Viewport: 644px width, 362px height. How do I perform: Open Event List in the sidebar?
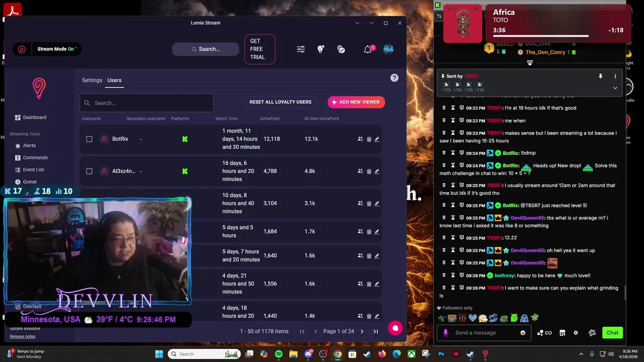(x=29, y=170)
